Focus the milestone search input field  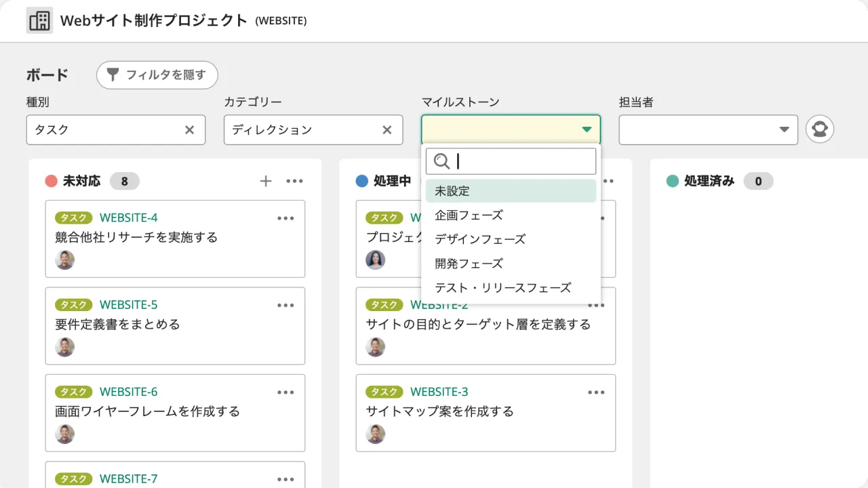(x=511, y=161)
